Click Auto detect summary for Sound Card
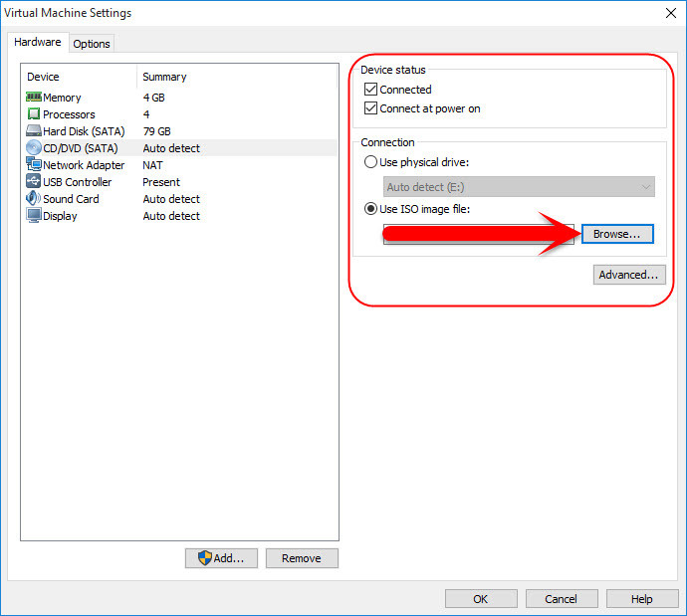The width and height of the screenshot is (687, 616). pyautogui.click(x=171, y=199)
